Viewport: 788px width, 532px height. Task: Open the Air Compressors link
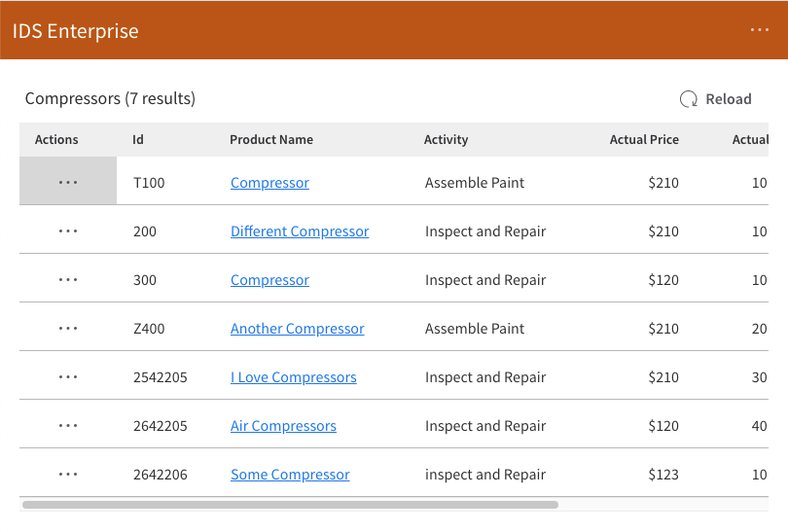(283, 426)
